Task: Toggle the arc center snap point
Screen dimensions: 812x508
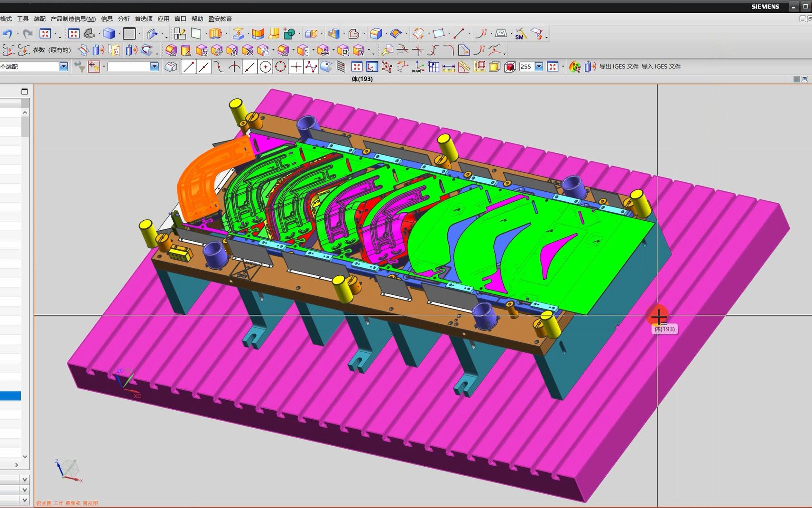Action: pos(265,67)
